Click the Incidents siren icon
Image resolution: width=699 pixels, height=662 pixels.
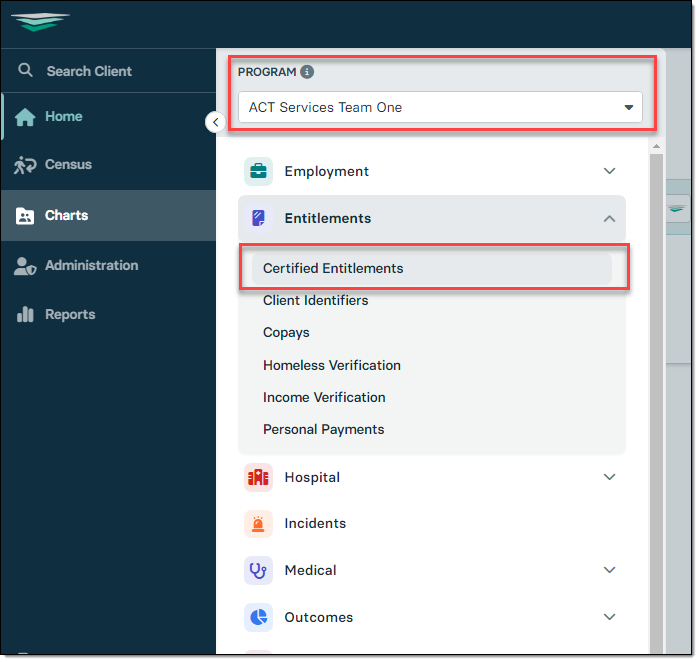point(259,524)
